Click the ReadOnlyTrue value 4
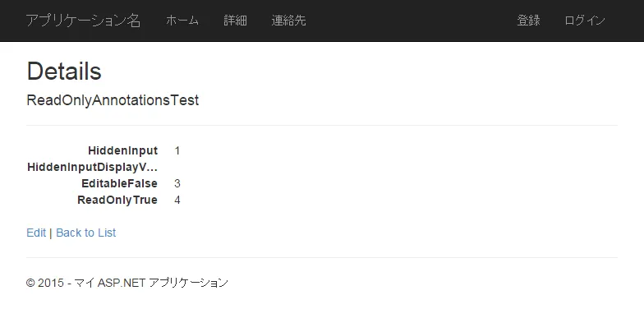Image resolution: width=644 pixels, height=309 pixels. pos(177,200)
